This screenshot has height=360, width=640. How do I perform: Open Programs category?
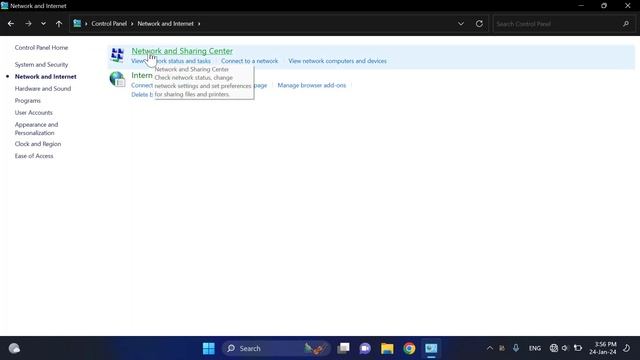(28, 100)
